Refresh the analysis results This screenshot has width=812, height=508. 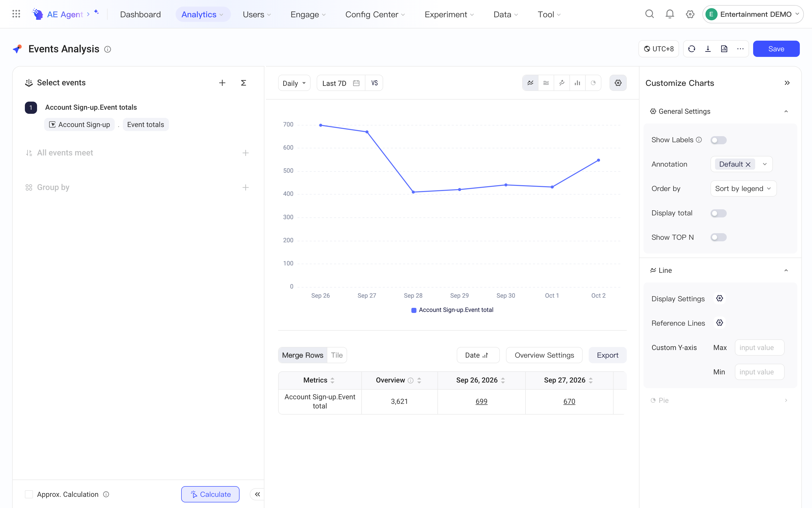[691, 49]
